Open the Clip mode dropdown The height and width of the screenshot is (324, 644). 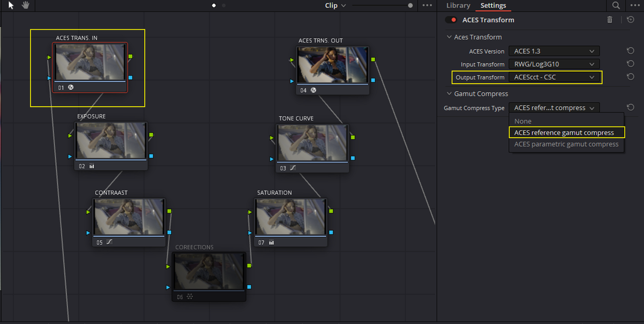[x=336, y=6]
